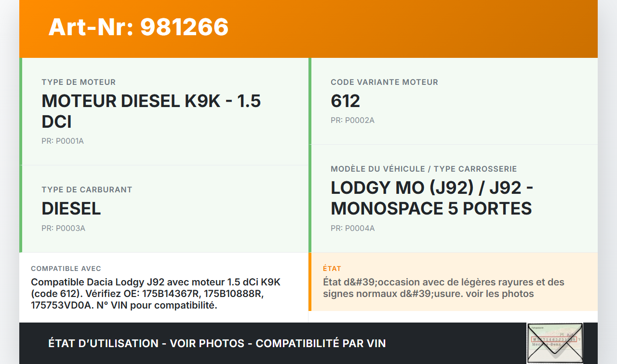Click the OE number 175B14367R

click(168, 294)
